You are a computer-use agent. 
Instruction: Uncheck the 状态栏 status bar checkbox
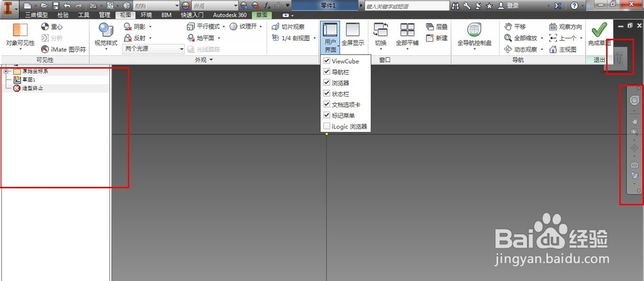[327, 93]
